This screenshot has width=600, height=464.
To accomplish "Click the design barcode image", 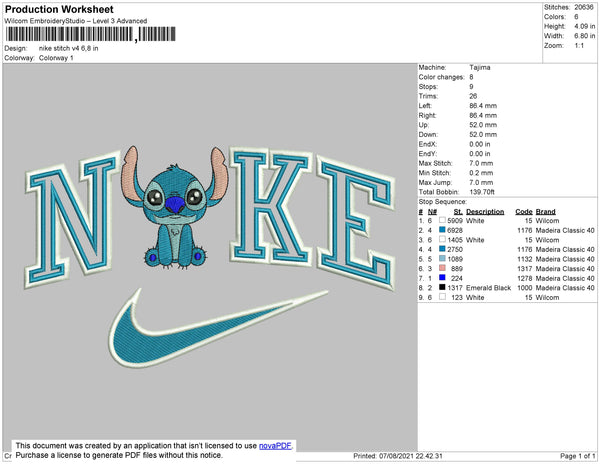I will pyautogui.click(x=90, y=34).
